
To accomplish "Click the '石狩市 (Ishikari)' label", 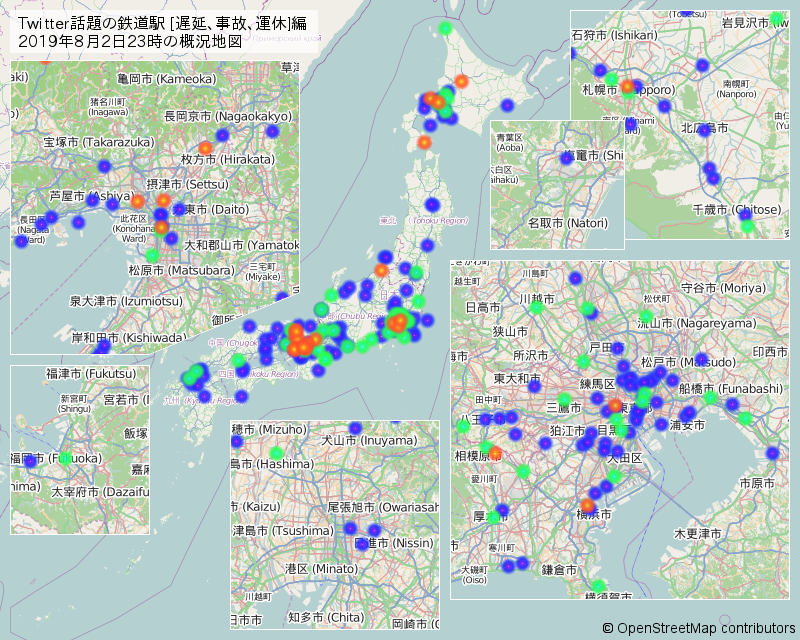I will coord(615,35).
